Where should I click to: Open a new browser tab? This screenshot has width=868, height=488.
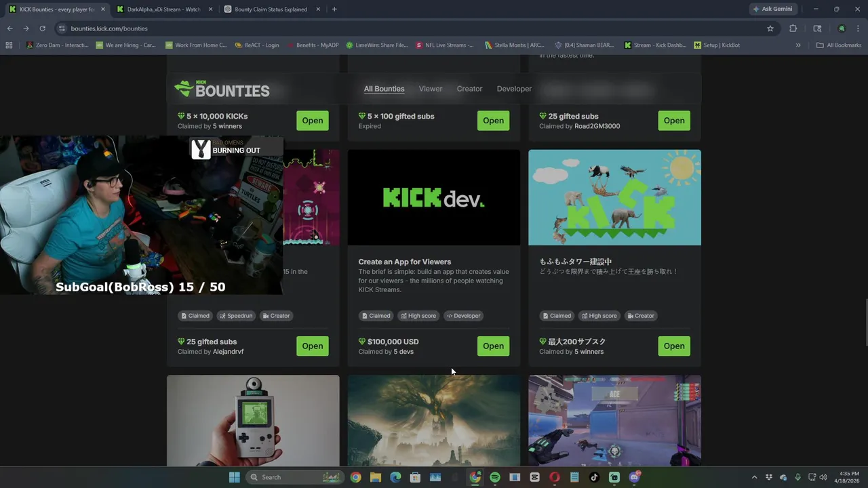coord(334,9)
